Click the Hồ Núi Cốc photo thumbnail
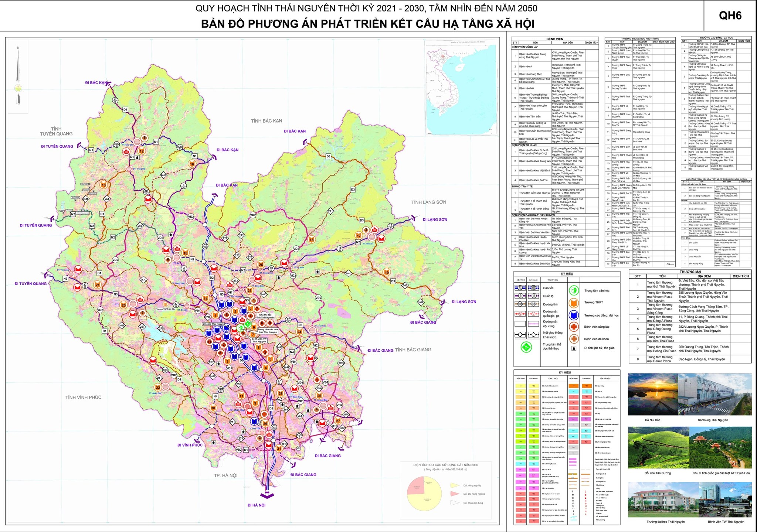Viewport: 757px width, 532px height. pyautogui.click(x=652, y=394)
